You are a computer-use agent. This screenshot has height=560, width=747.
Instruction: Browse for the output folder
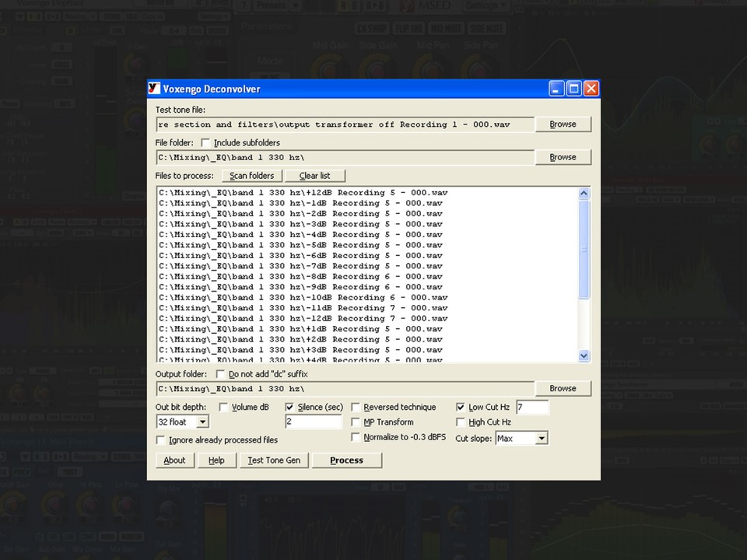[563, 389]
